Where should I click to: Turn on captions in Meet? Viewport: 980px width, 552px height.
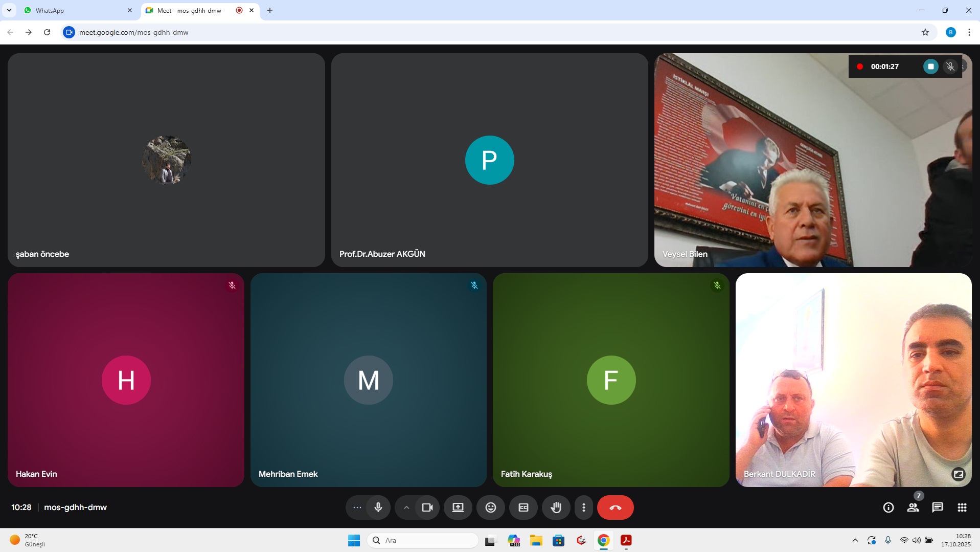pos(523,507)
